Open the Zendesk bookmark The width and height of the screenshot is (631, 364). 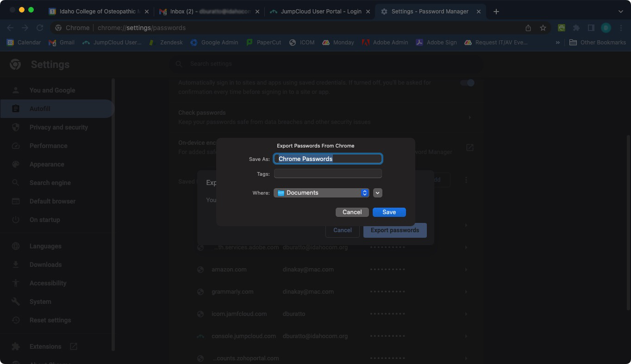[166, 42]
